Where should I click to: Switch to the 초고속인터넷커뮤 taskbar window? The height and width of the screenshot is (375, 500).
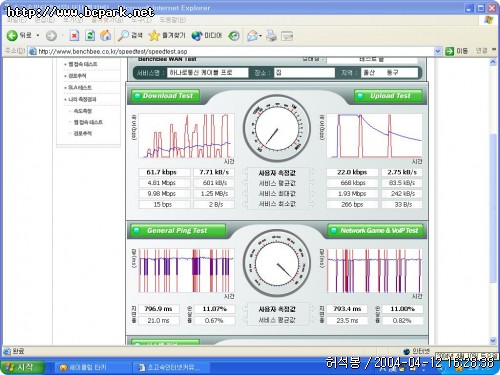point(173,367)
